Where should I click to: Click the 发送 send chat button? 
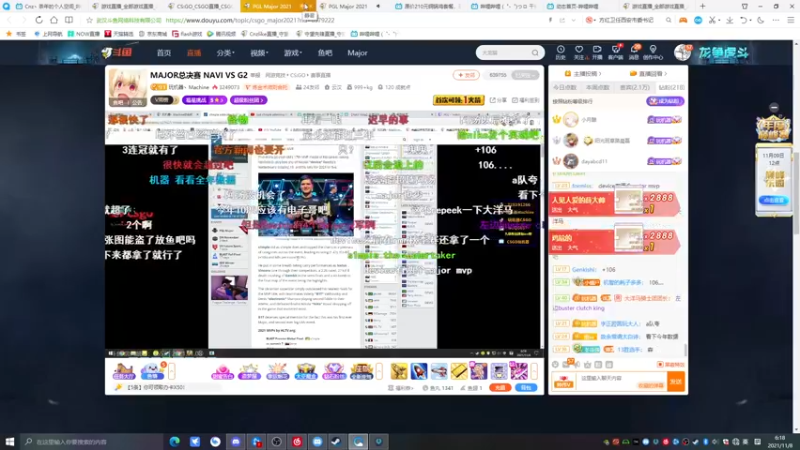[x=676, y=382]
